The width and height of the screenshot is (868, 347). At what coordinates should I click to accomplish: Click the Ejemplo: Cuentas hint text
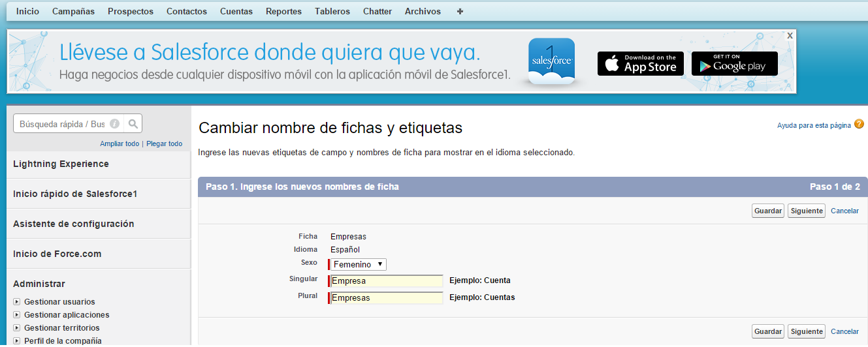[x=482, y=297]
